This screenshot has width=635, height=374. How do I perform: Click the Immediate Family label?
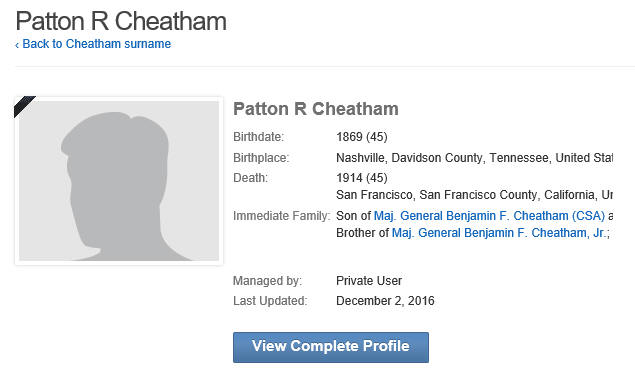point(281,216)
